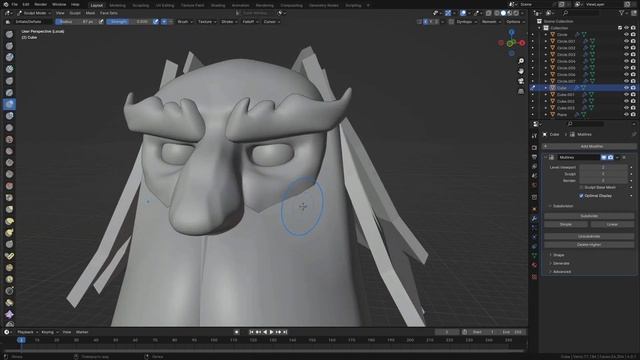This screenshot has width=640, height=360.
Task: Open the Texture dropdown in header
Action: coord(207,22)
